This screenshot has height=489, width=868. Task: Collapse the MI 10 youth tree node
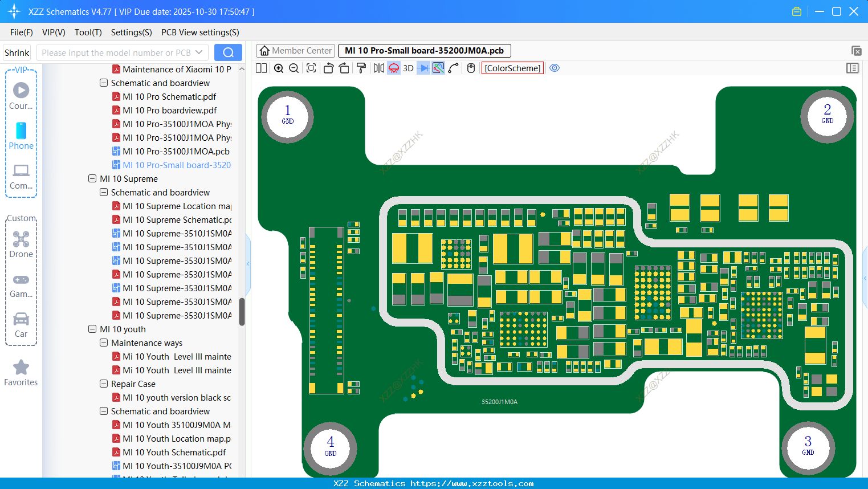click(92, 329)
